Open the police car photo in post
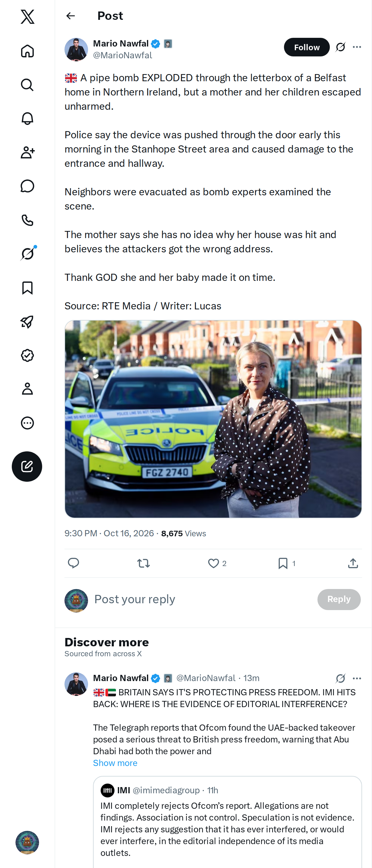The width and height of the screenshot is (372, 868). coord(213,419)
